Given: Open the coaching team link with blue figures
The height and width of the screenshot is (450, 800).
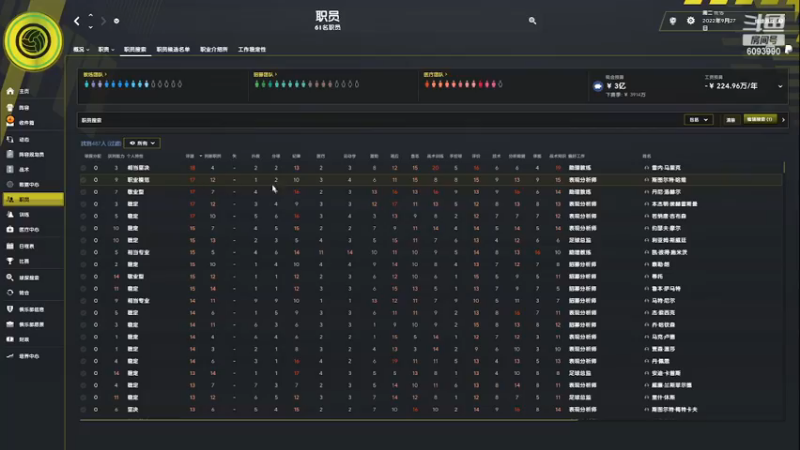Looking at the screenshot, I should pyautogui.click(x=95, y=74).
